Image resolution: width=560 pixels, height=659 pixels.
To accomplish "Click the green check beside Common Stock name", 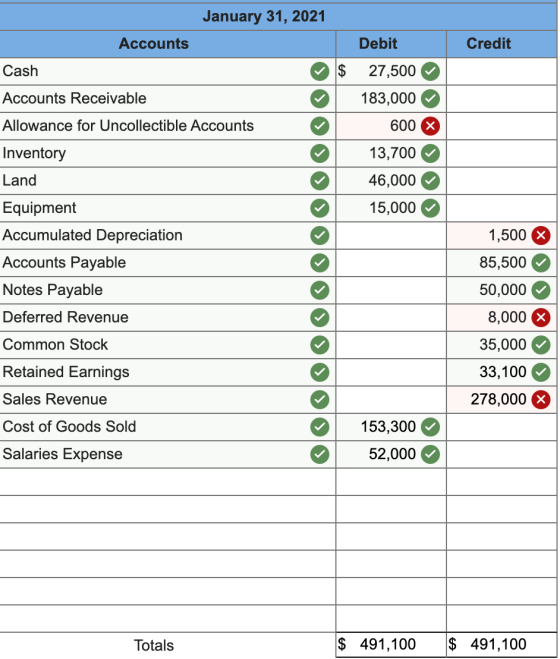I will [320, 344].
